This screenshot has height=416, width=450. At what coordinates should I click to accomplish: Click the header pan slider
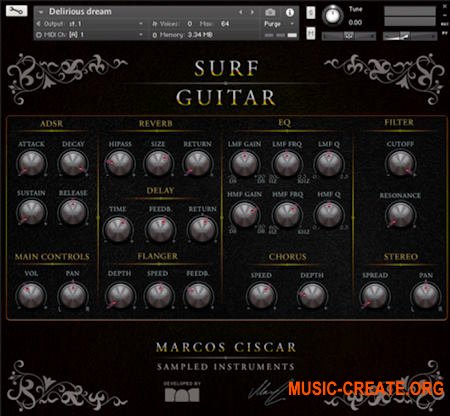click(349, 36)
